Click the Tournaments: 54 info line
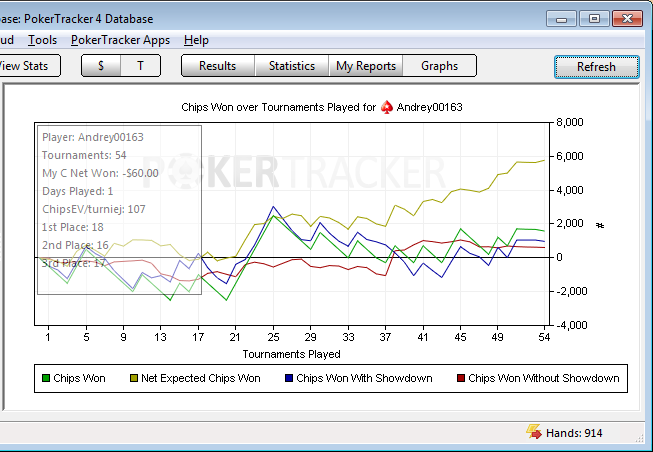Viewport: 653px width, 452px height. 84,155
